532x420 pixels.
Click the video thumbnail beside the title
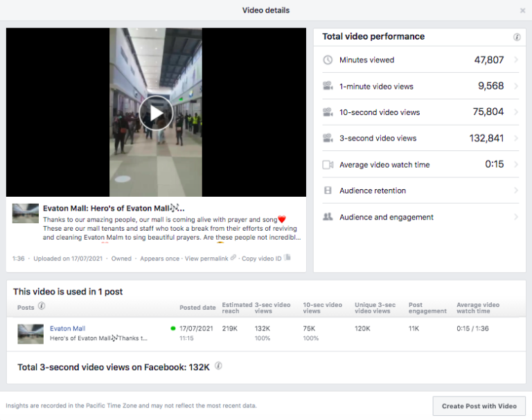pos(26,213)
